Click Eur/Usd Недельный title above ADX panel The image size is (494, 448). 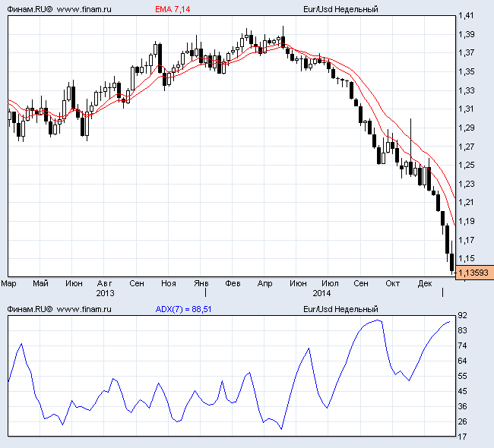(x=340, y=309)
